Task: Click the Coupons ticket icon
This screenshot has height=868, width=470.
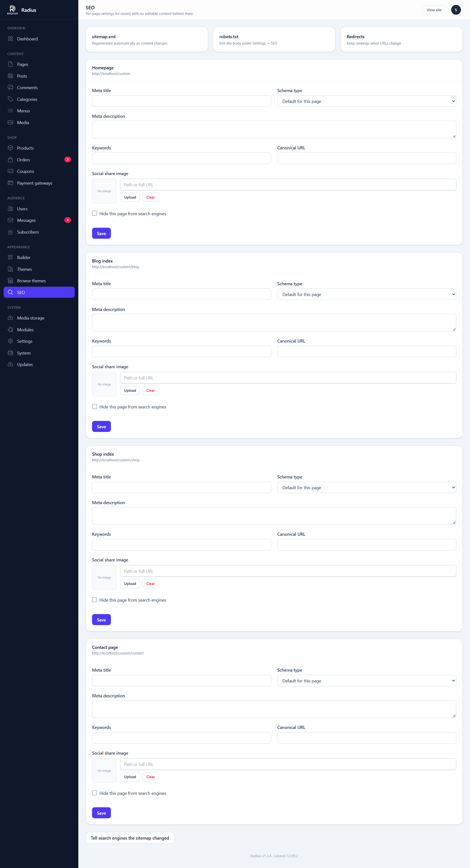Action: coord(11,171)
